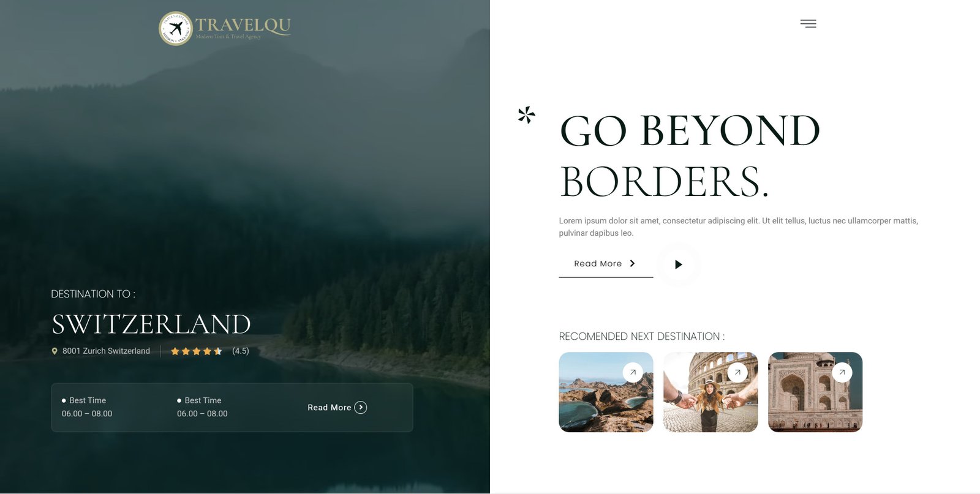Open the arrow icon on the Taj Mahal thumbnail
This screenshot has width=980, height=494.
pos(842,372)
